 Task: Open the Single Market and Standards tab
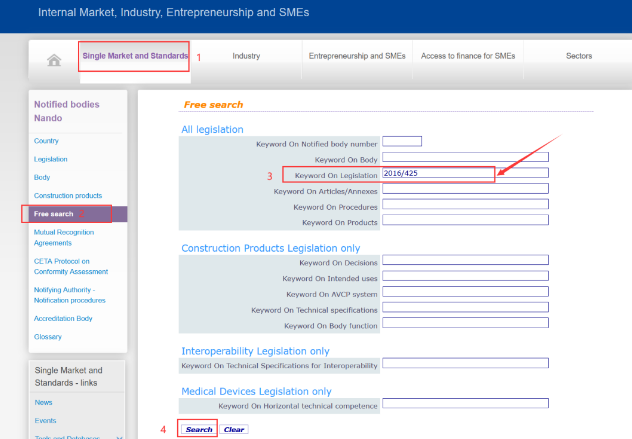pyautogui.click(x=135, y=56)
